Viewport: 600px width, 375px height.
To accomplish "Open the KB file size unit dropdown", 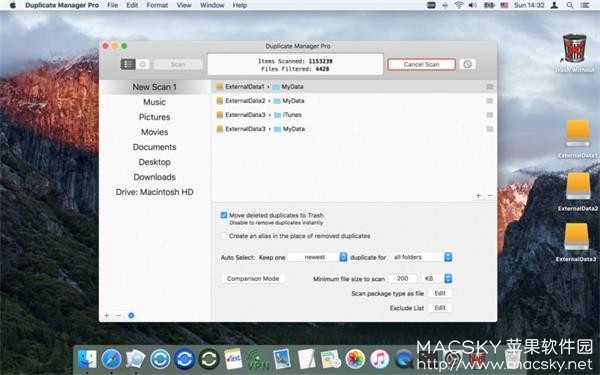I will click(437, 279).
